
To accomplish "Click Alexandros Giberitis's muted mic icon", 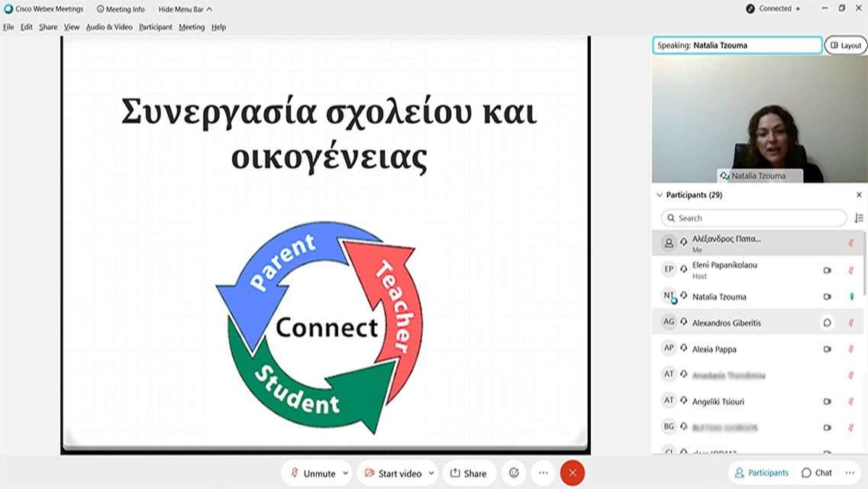I will pyautogui.click(x=851, y=323).
